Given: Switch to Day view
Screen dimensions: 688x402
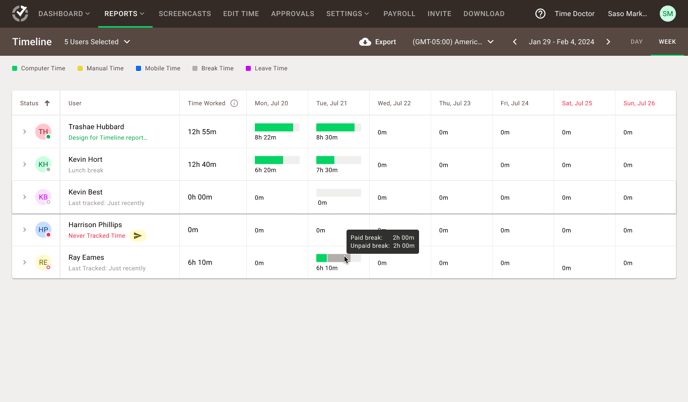Looking at the screenshot, I should coord(637,42).
